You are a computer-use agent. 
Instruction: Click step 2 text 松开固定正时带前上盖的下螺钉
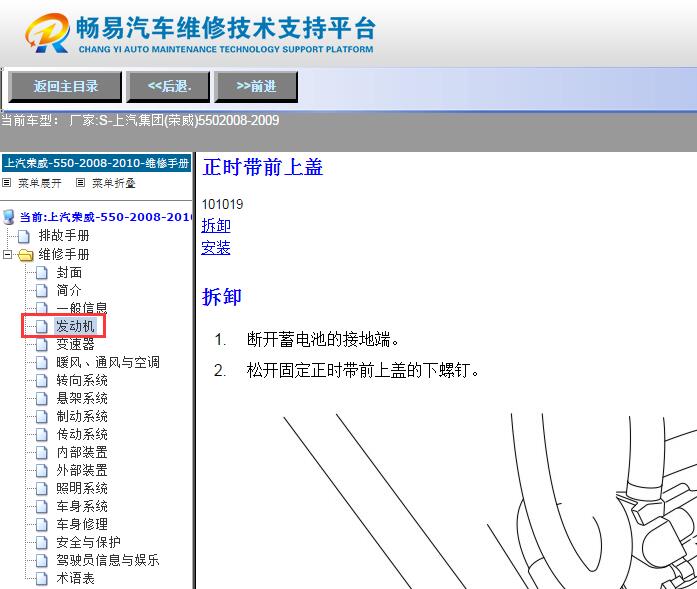(363, 370)
